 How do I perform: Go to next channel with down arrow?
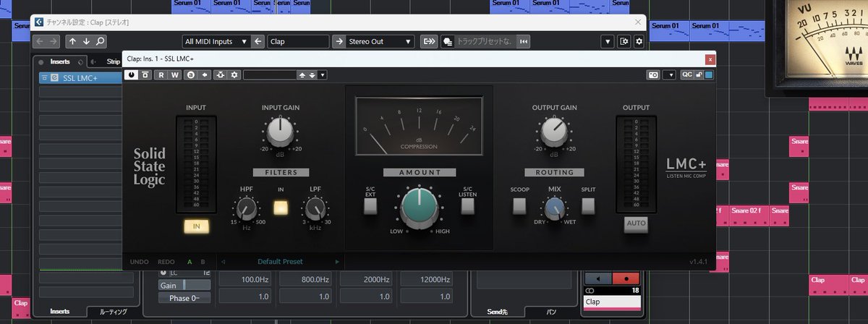tap(86, 41)
